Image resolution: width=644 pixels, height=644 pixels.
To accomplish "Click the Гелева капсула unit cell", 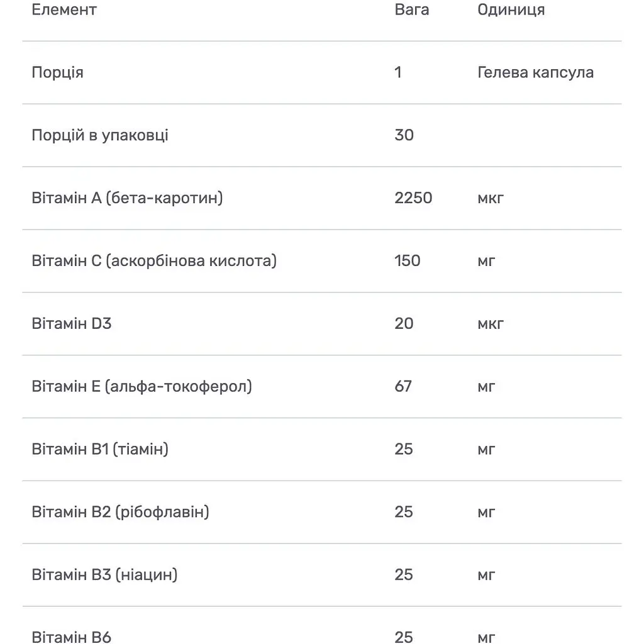I will click(536, 73).
